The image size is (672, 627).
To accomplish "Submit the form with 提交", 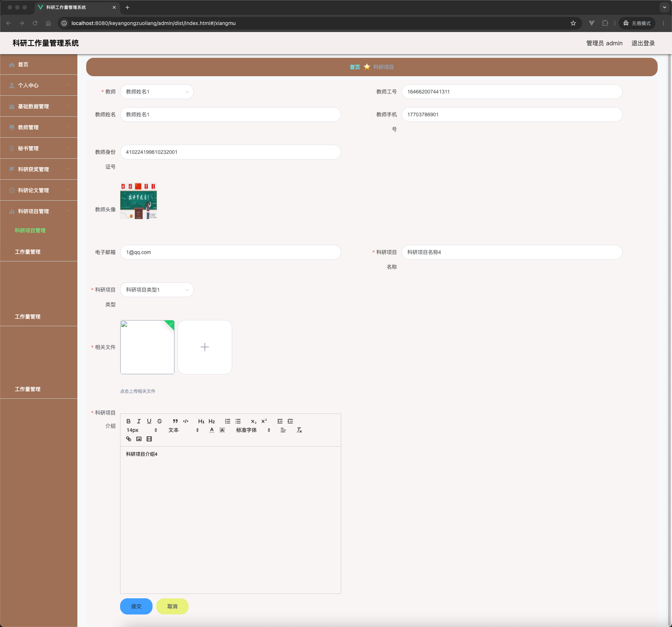I will 136,606.
